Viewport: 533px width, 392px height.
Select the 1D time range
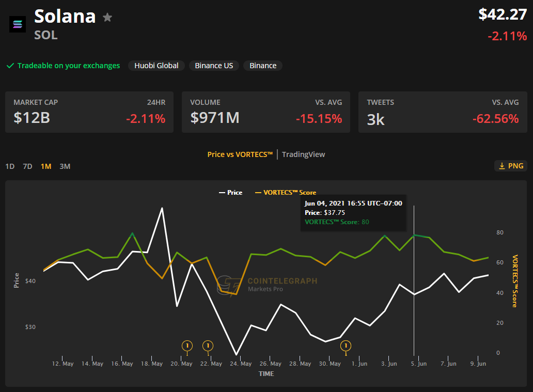click(x=10, y=166)
